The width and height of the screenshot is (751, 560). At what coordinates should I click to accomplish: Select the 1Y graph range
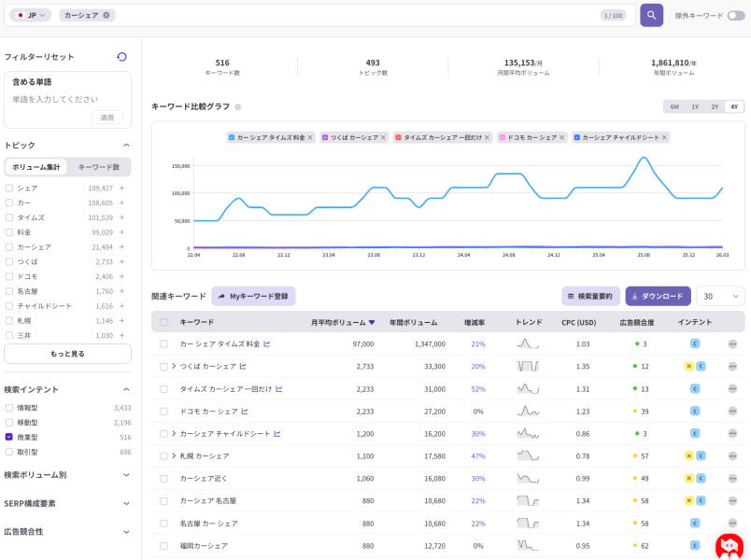(695, 106)
